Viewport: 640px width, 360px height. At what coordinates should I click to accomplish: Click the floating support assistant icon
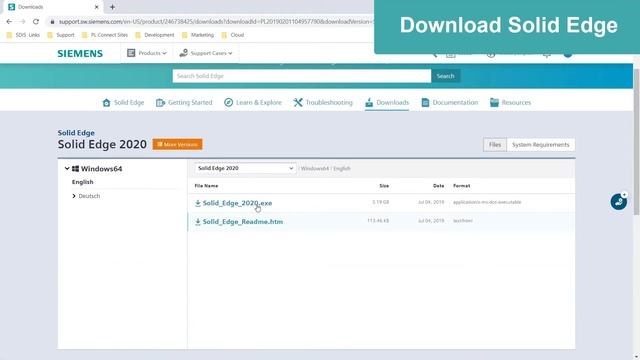[x=619, y=202]
